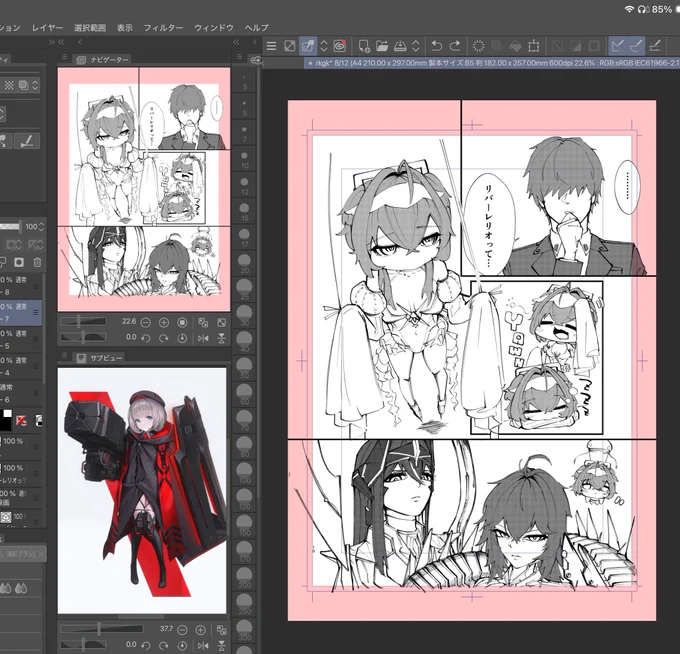680x654 pixels.
Task: Choose brush size 20 preset
Action: pos(245,264)
